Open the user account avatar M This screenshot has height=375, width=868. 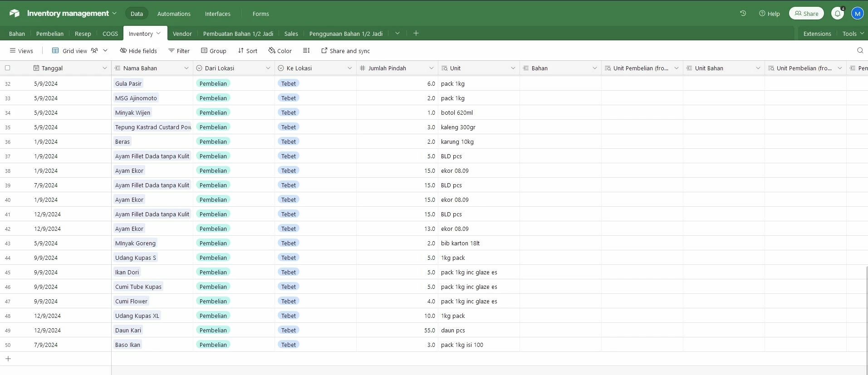(x=857, y=14)
